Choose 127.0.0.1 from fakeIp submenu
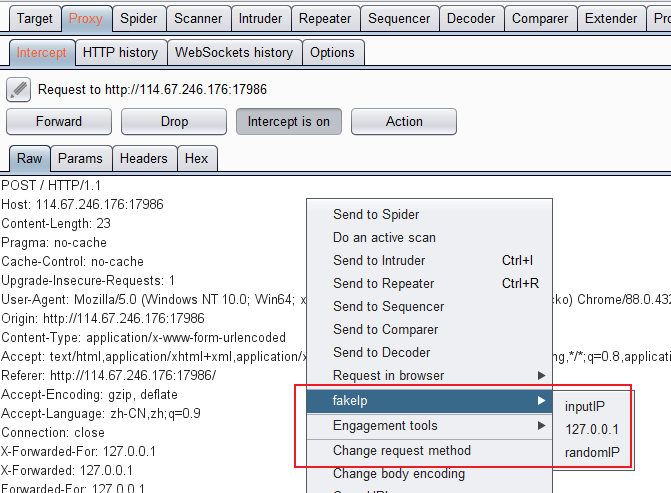Image resolution: width=671 pixels, height=493 pixels. coord(592,430)
